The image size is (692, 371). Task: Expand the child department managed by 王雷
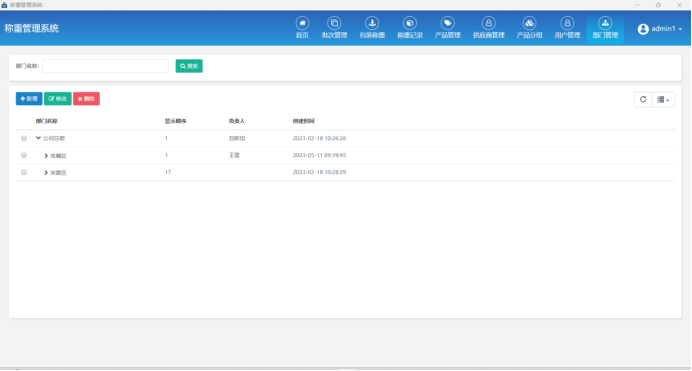[x=46, y=156]
